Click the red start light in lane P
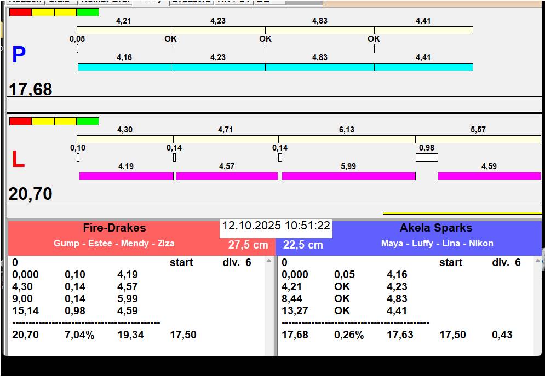This screenshot has height=392, width=545. click(x=20, y=12)
